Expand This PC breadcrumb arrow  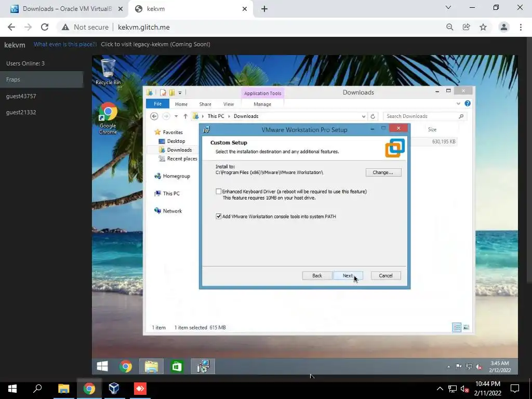click(x=229, y=116)
